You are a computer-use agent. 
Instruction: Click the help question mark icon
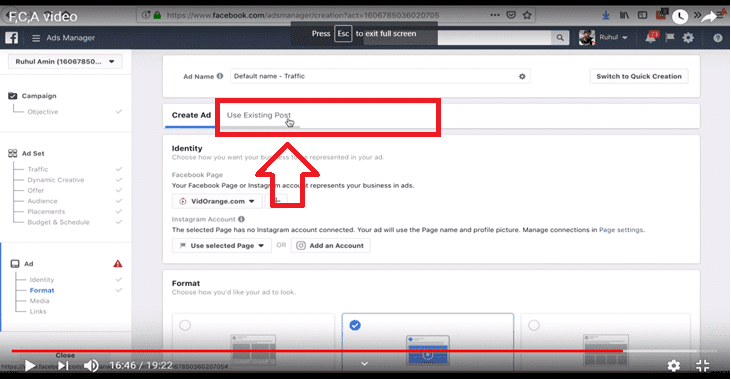717,38
